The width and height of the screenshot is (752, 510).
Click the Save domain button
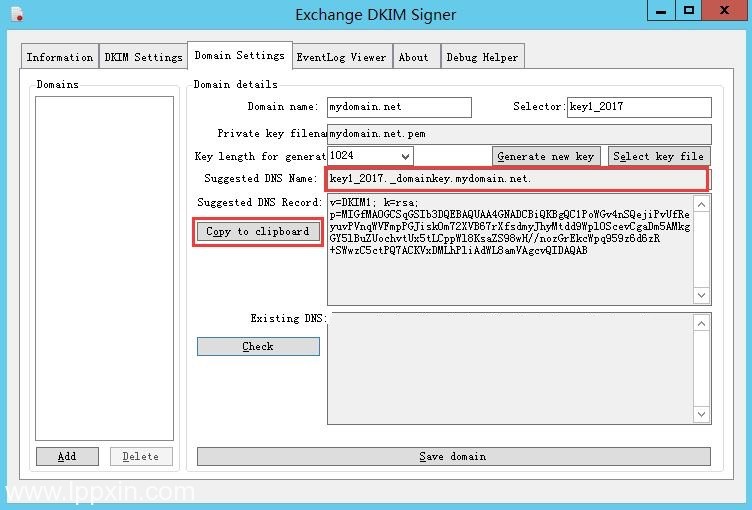[x=454, y=456]
